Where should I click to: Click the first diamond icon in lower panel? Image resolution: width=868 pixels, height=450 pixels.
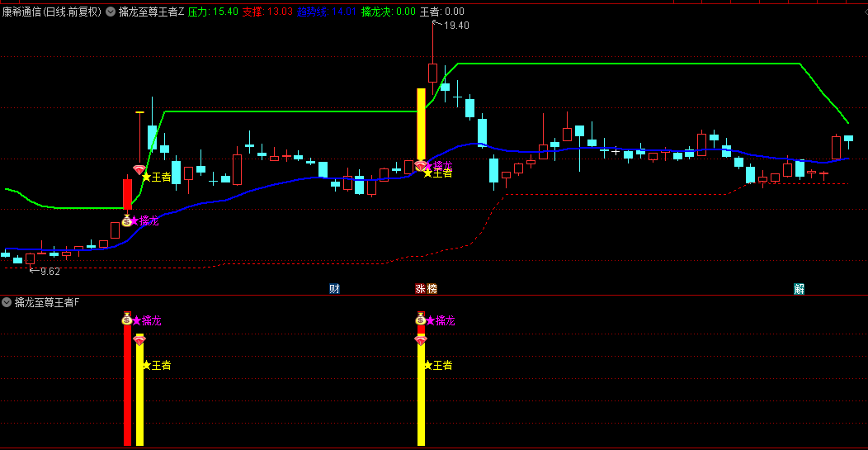click(139, 341)
